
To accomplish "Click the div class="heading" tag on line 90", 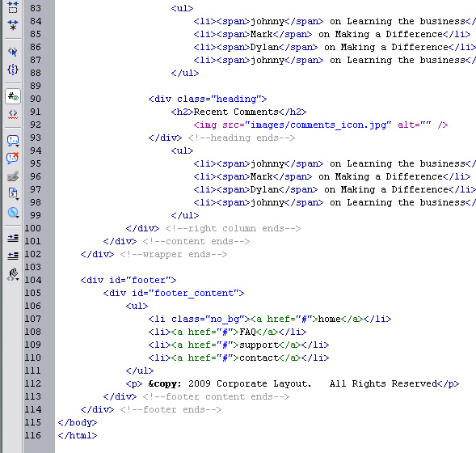I will pyautogui.click(x=208, y=99).
